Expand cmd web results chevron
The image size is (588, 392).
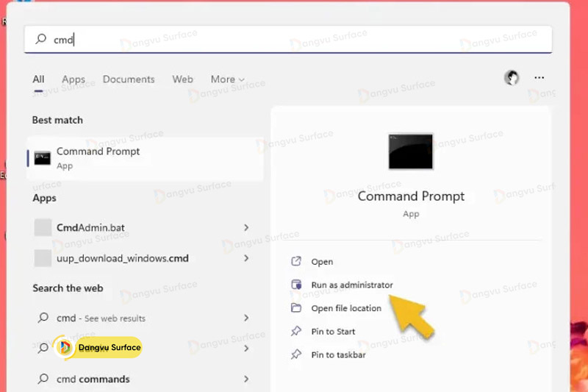(246, 318)
